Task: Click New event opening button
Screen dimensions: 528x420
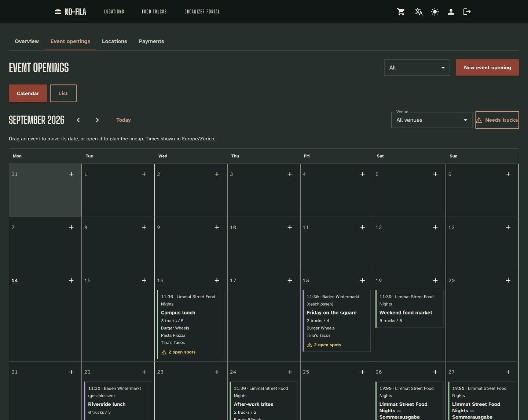Action: tap(487, 68)
